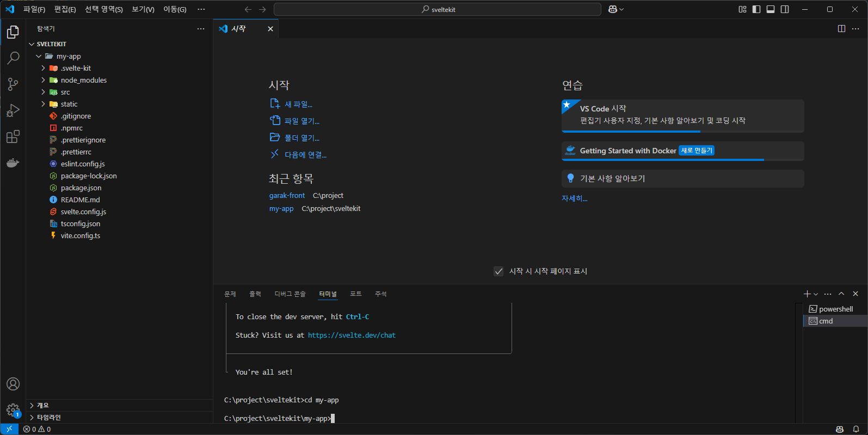Screen dimensions: 868x435
Task: Collapse the my-app folder
Action: tap(39, 56)
